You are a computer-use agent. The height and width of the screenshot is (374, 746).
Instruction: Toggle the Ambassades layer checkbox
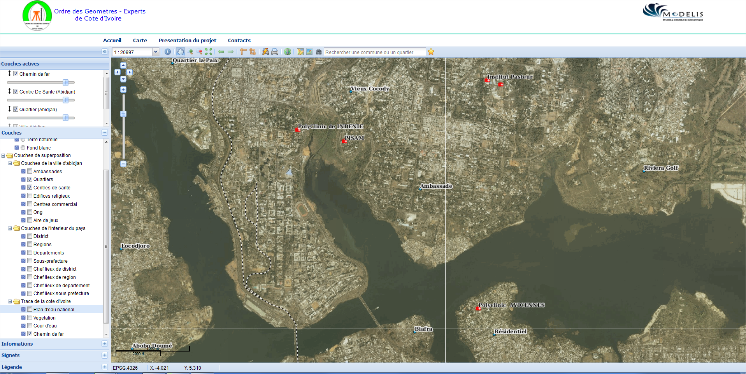point(29,171)
